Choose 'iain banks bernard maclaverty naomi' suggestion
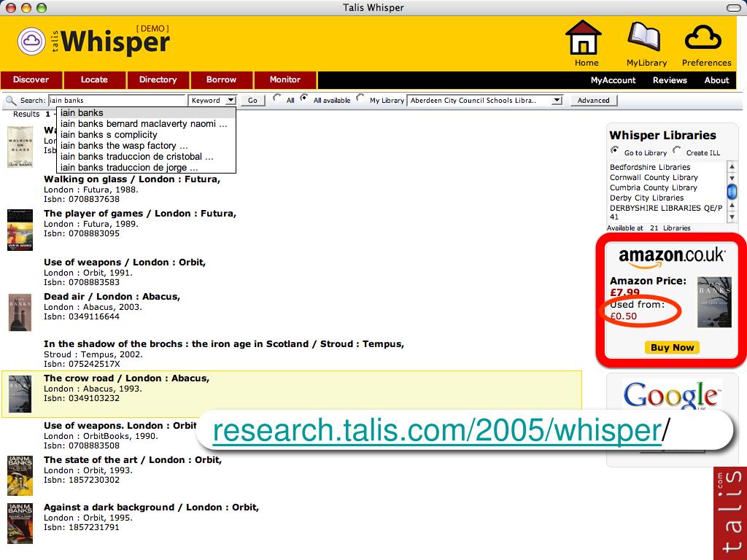The width and height of the screenshot is (747, 560). [x=146, y=124]
